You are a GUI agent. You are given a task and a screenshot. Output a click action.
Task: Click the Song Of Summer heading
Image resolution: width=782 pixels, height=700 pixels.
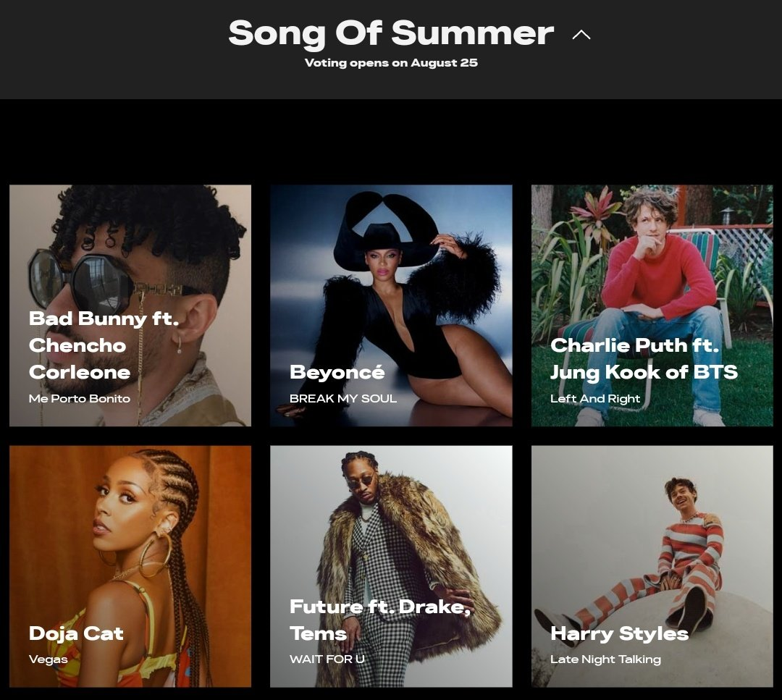[391, 33]
